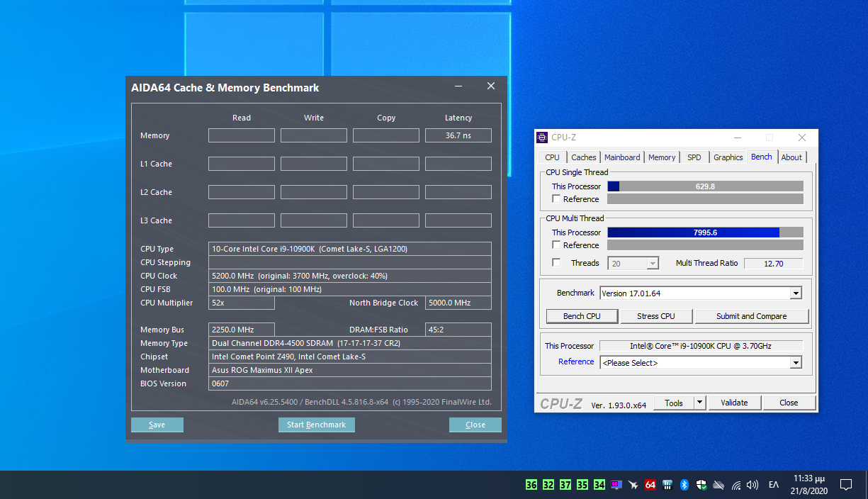Switch the EΛ input language indicator
Screen dimensions: 868x499
[774, 485]
